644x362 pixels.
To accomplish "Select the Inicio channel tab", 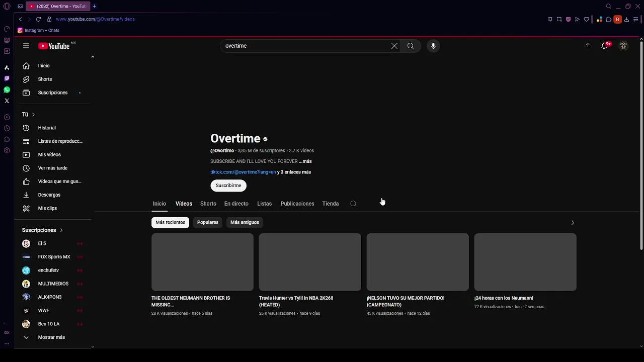I will (x=159, y=204).
